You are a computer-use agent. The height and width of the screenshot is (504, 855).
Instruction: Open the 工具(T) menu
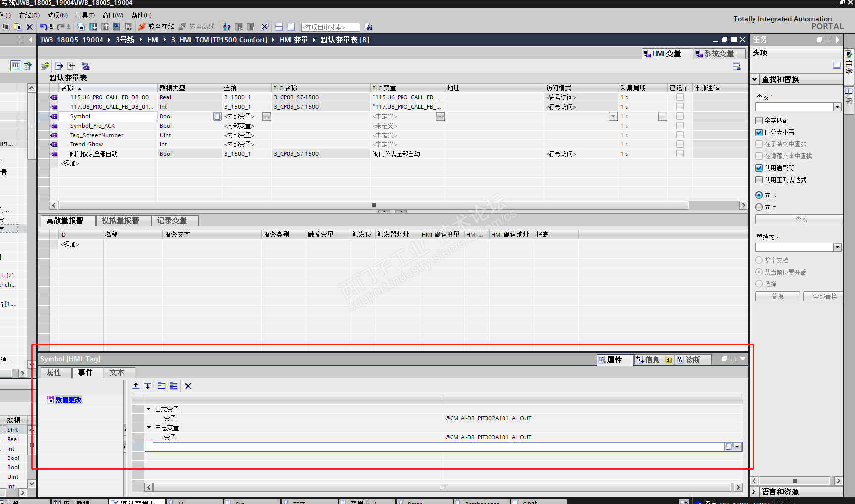coord(85,15)
